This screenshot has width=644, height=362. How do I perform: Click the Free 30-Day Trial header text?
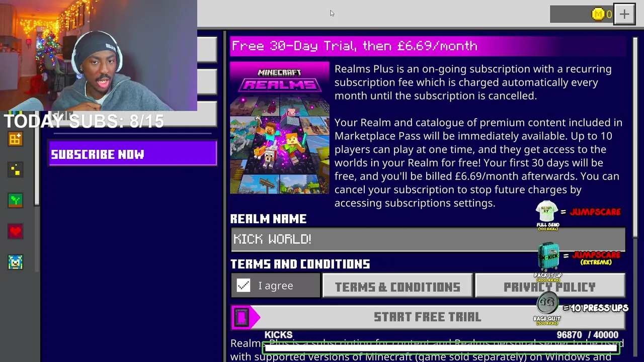click(355, 46)
